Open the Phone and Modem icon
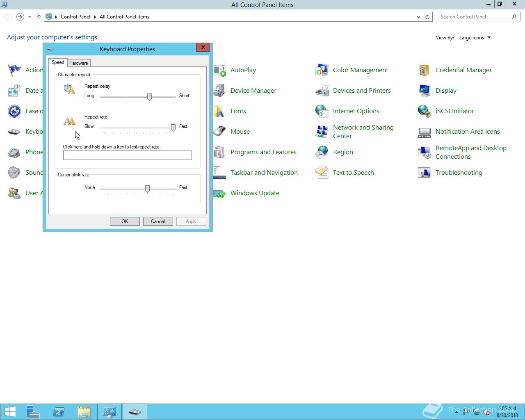This screenshot has height=420, width=525. pyautogui.click(x=14, y=152)
